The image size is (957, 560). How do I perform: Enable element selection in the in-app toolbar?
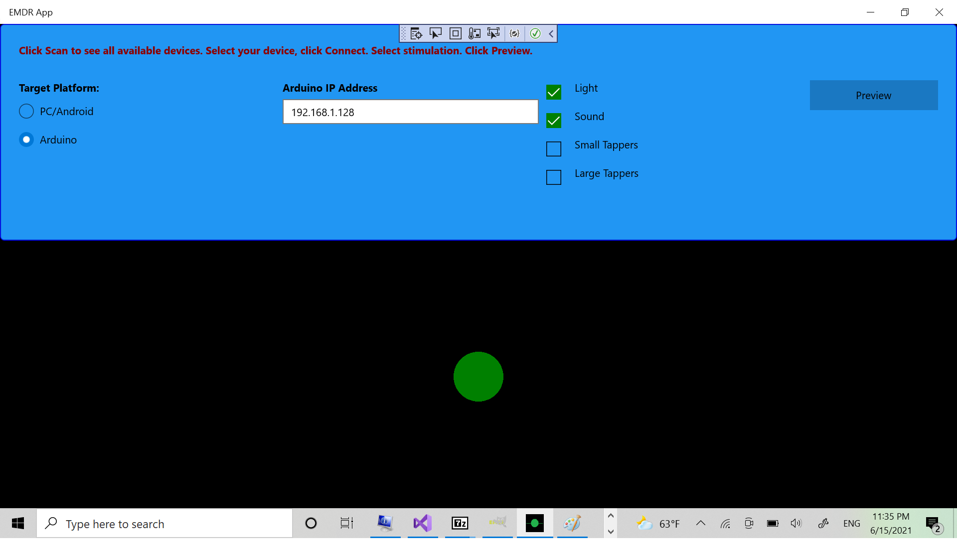[436, 33]
